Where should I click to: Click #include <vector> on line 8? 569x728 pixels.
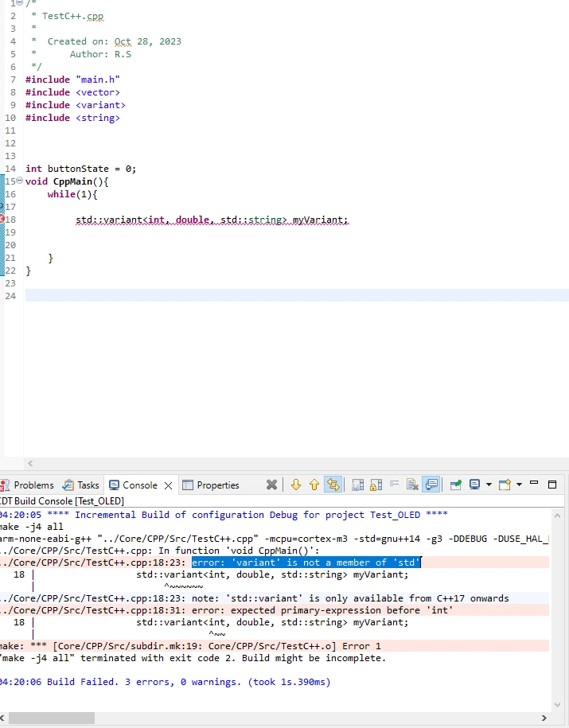tap(72, 92)
